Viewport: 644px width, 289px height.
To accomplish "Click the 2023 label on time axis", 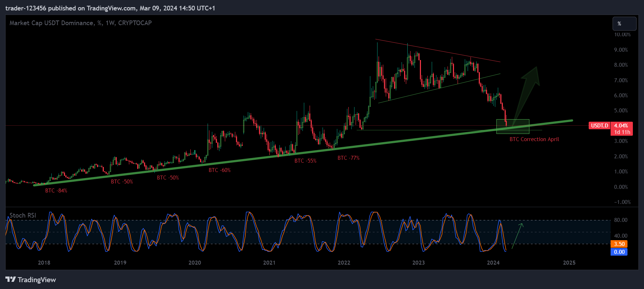I will tap(418, 263).
